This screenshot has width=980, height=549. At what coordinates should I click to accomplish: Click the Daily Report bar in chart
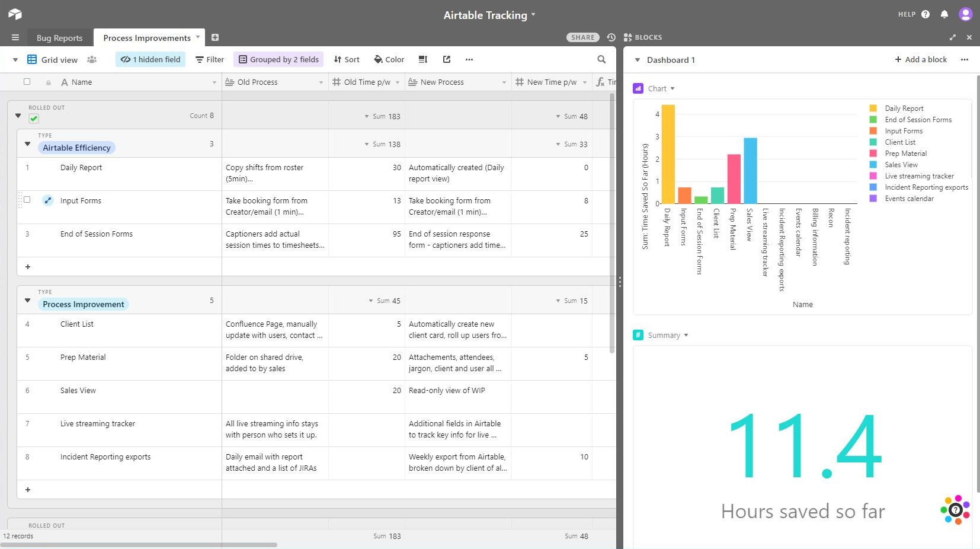click(668, 154)
